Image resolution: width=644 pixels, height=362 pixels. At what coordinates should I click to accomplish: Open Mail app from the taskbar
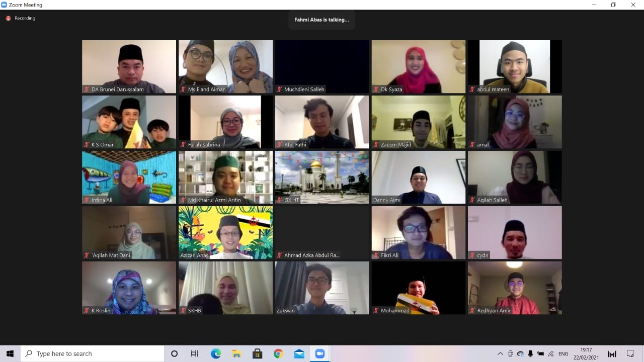coord(299,354)
